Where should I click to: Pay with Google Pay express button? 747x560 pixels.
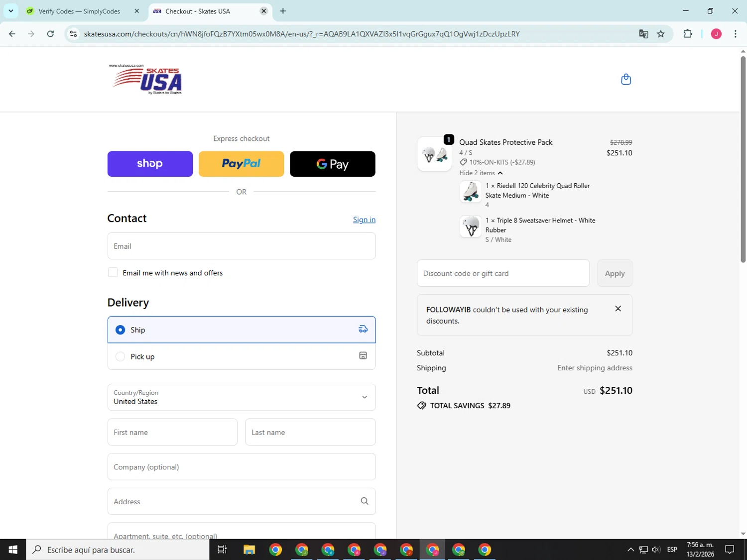(333, 164)
